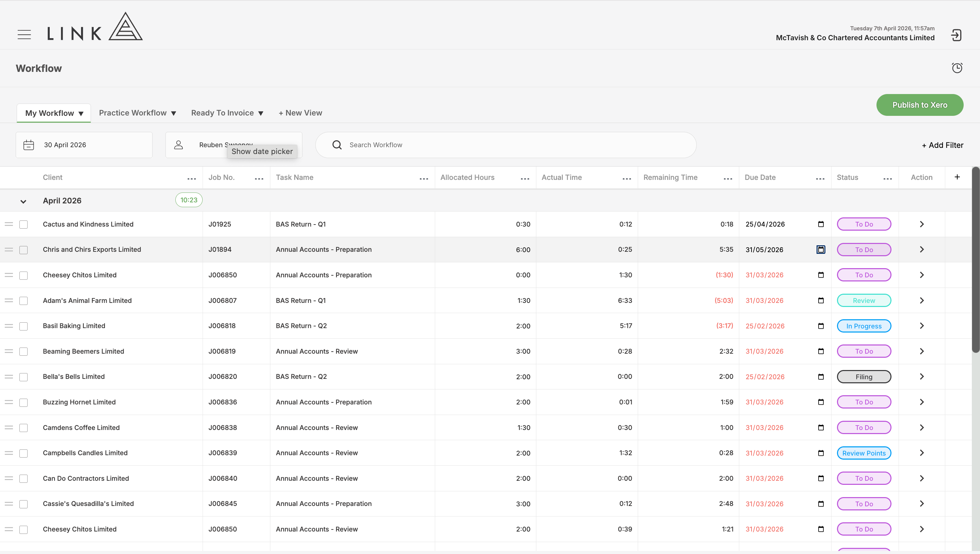Change Review Points status on Campbells Candles

[864, 453]
